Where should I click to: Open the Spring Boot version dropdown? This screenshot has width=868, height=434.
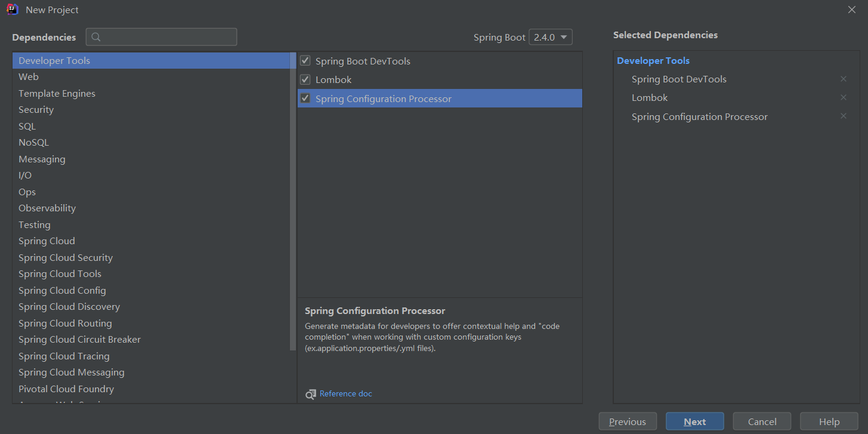(x=550, y=37)
